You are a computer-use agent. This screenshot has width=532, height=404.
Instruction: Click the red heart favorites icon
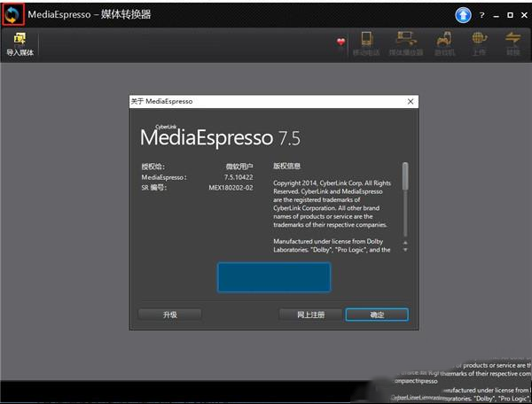(x=340, y=42)
